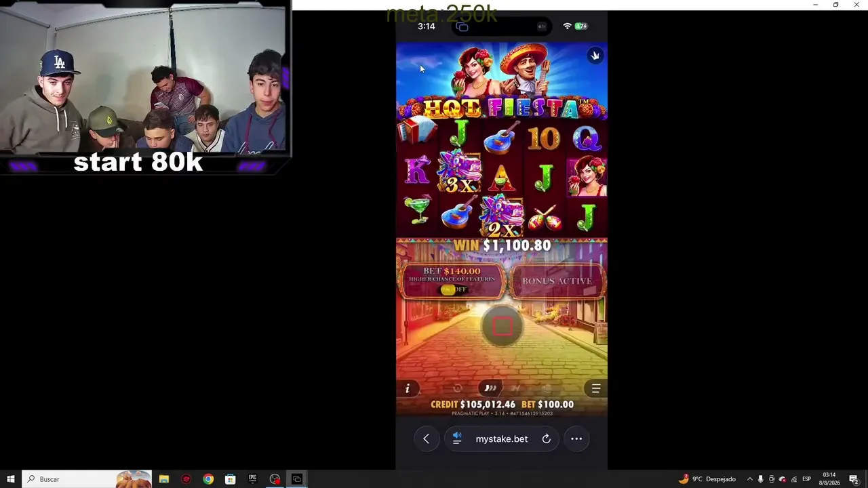Image resolution: width=868 pixels, height=488 pixels.
Task: Open the notification center
Action: 854,479
